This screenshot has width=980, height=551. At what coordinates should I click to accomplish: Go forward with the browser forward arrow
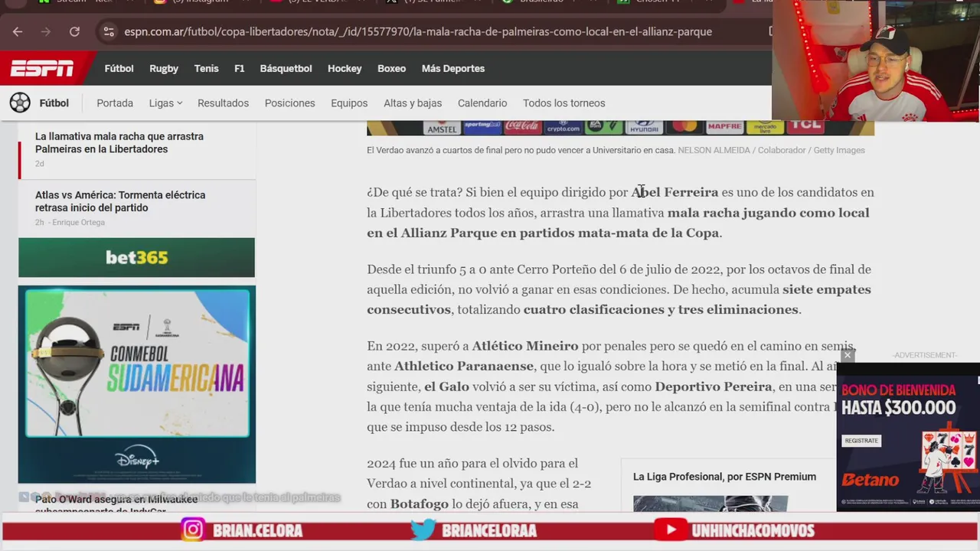45,31
